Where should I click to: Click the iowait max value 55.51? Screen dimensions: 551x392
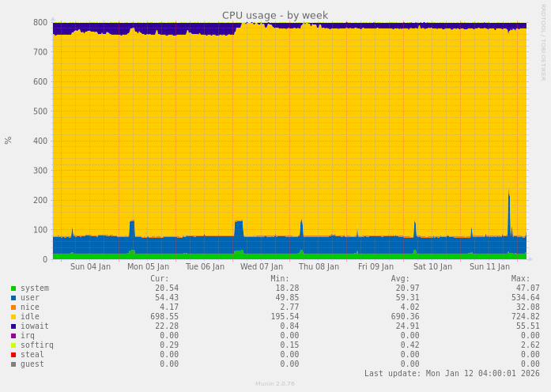[528, 326]
